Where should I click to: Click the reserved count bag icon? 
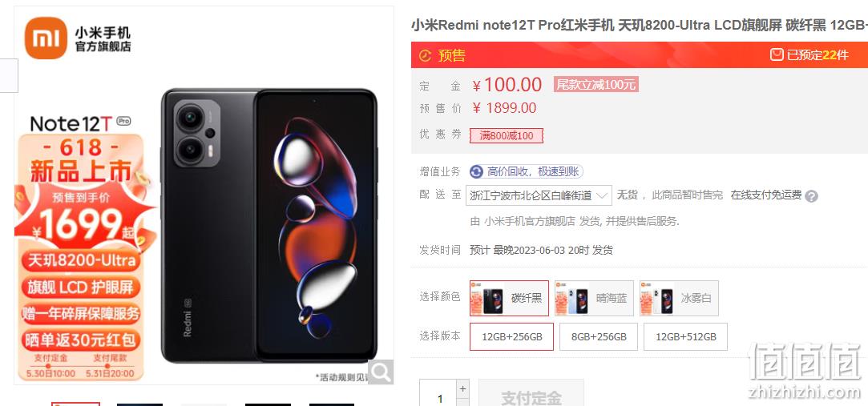pos(777,54)
